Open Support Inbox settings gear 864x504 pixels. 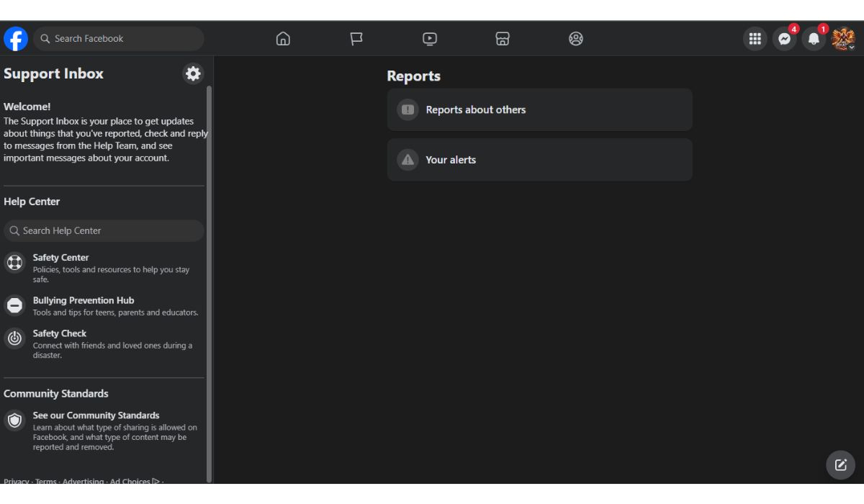[193, 73]
